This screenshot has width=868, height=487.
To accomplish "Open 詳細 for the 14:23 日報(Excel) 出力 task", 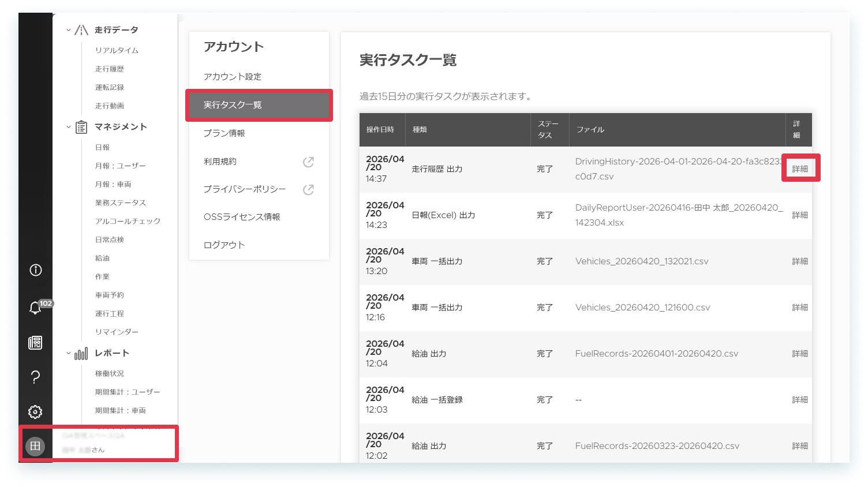I will pyautogui.click(x=800, y=215).
